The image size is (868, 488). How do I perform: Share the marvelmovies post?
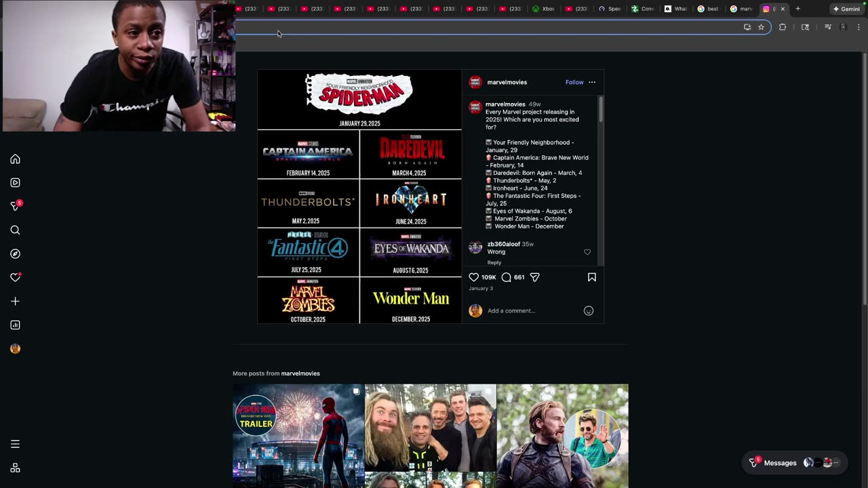534,277
